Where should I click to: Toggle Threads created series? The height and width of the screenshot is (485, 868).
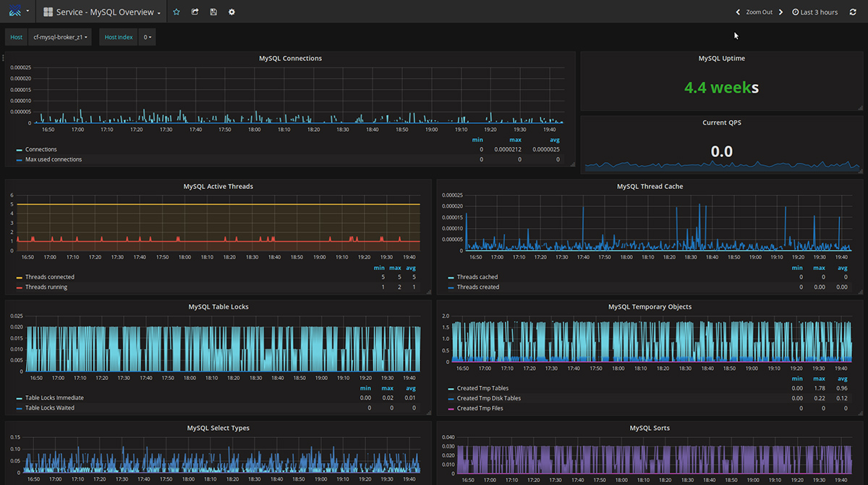[477, 287]
